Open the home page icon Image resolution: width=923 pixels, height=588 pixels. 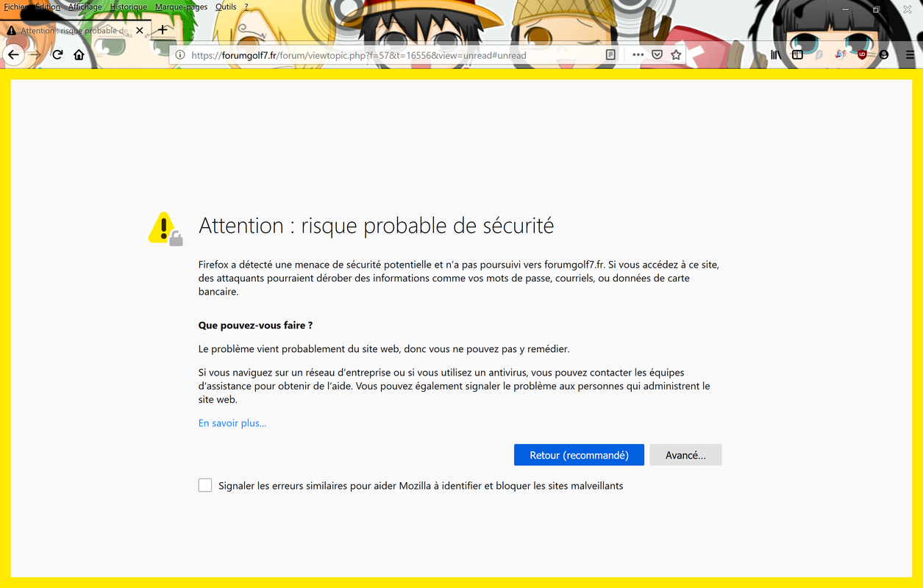coord(79,54)
